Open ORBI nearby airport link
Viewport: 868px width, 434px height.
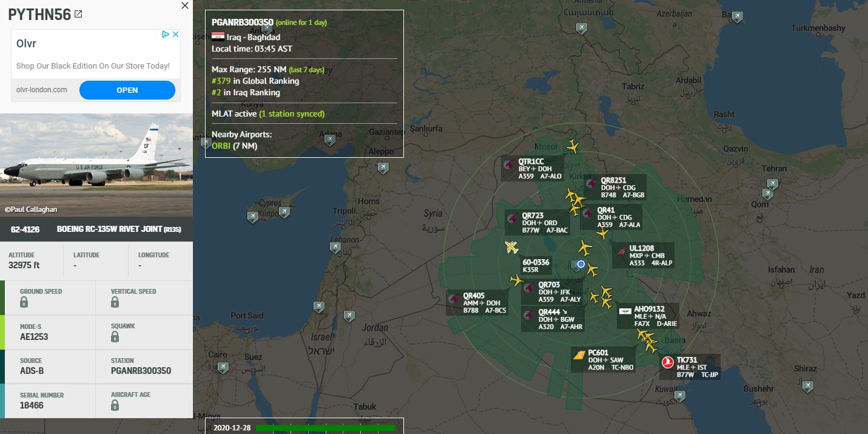[x=221, y=146]
